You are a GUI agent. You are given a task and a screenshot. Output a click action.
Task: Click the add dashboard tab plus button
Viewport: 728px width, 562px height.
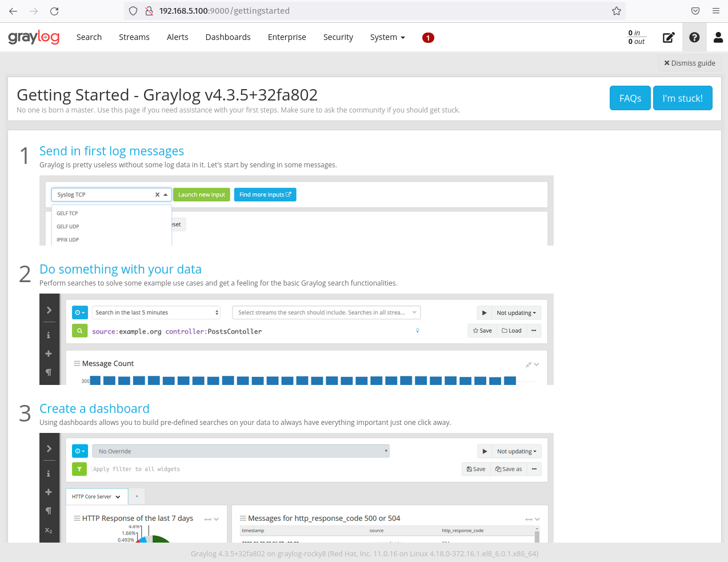pos(137,496)
